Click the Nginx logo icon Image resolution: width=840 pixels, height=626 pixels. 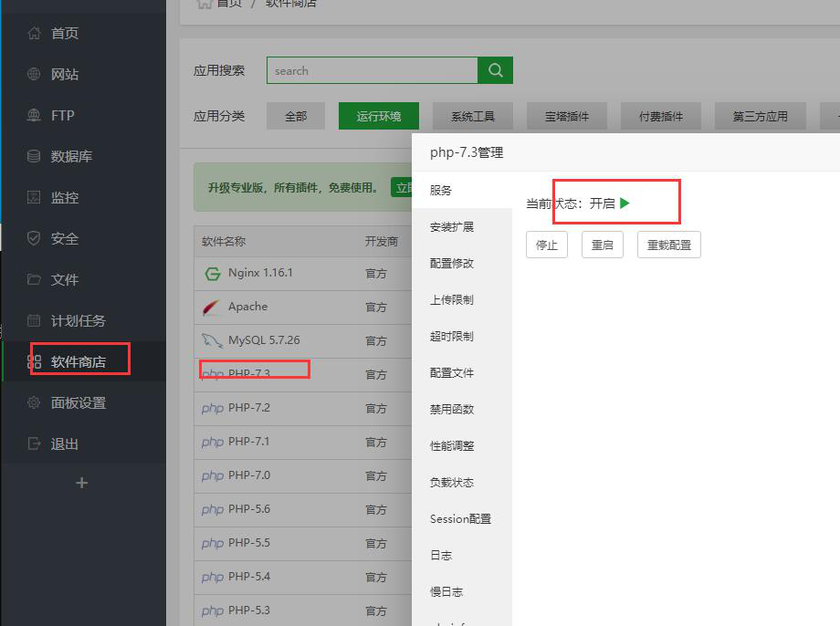point(213,274)
